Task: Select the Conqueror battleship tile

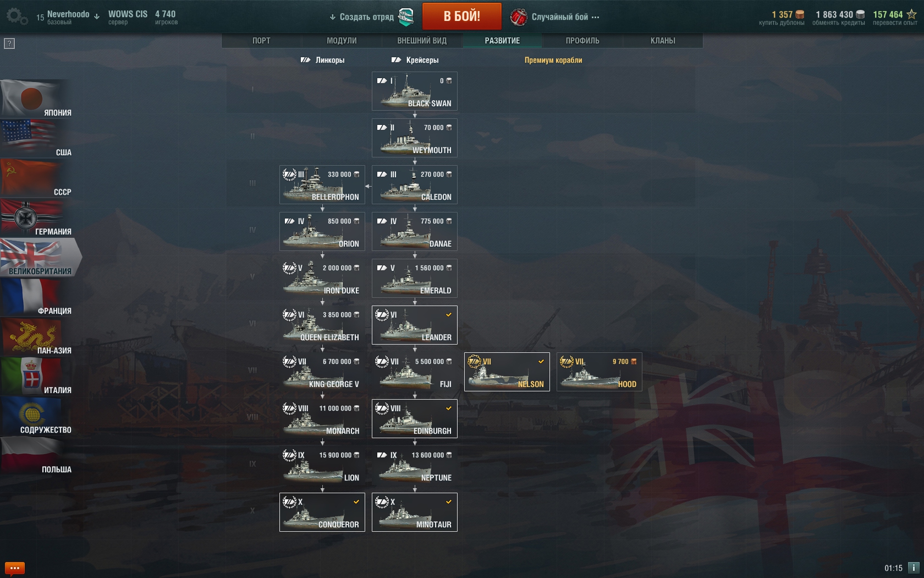Action: [322, 512]
